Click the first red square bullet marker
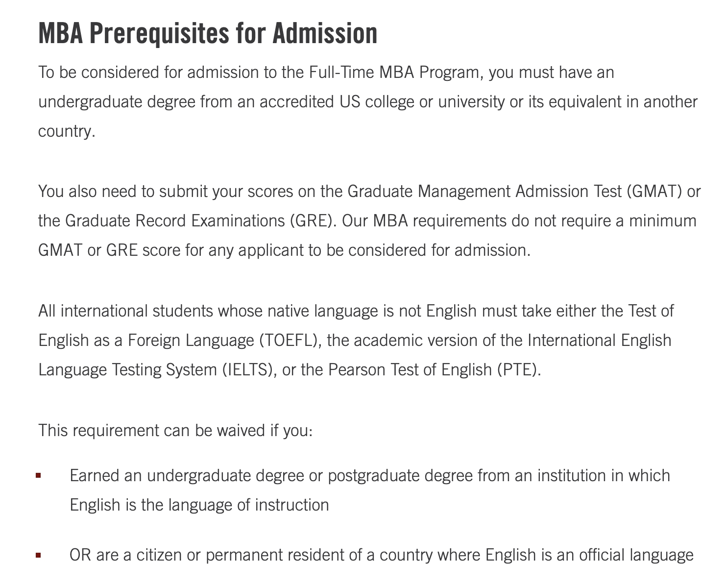725x588 pixels. click(x=38, y=475)
